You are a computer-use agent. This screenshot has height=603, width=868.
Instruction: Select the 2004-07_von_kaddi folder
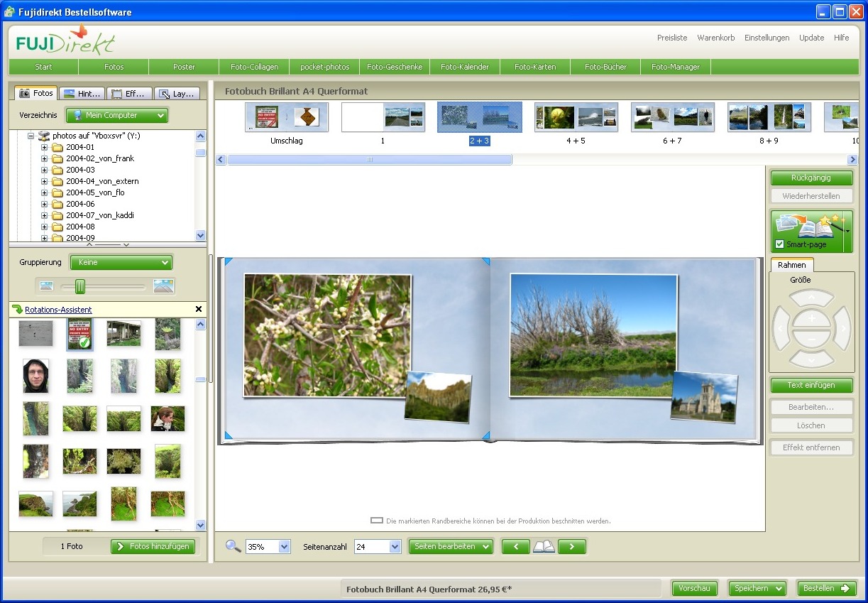(x=99, y=215)
